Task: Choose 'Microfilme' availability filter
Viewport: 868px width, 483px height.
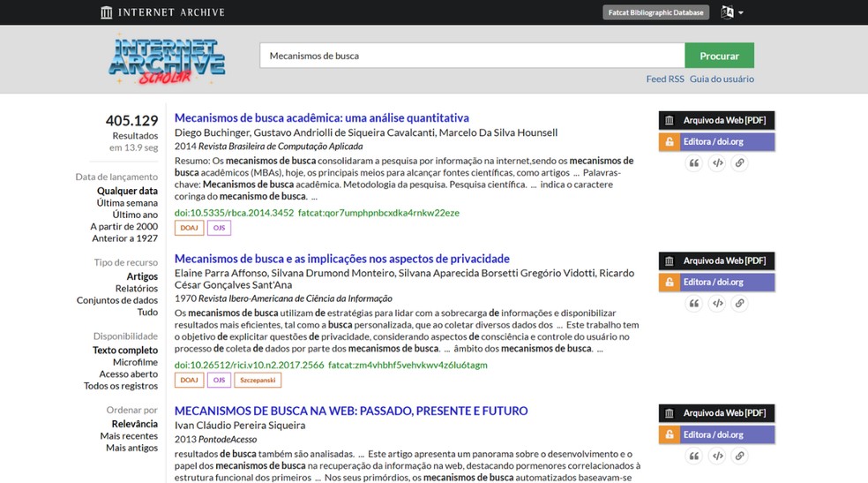Action: (136, 362)
